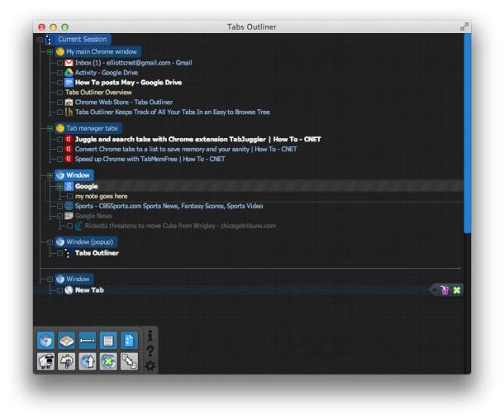
Task: Collapse the Google News node
Action: [x=59, y=216]
